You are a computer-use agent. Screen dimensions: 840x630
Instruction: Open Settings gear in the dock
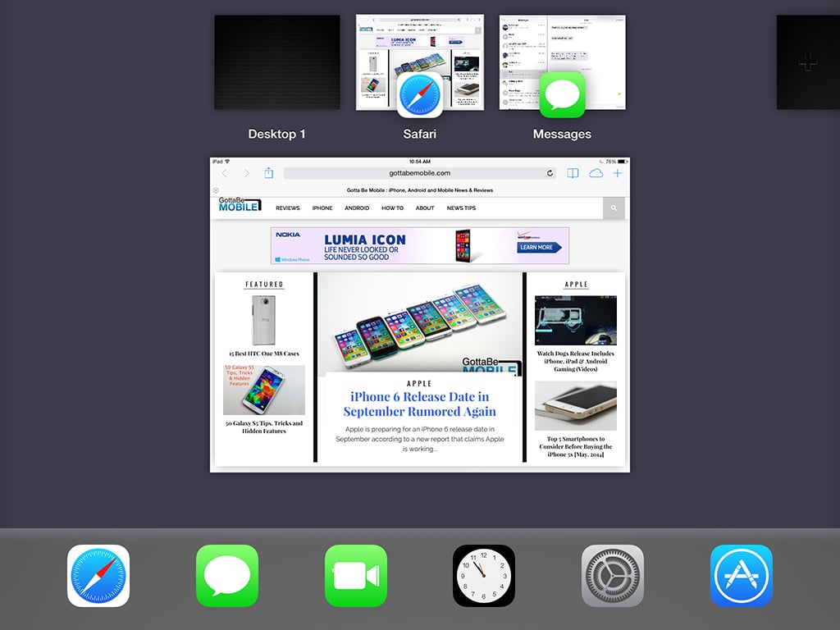[613, 576]
